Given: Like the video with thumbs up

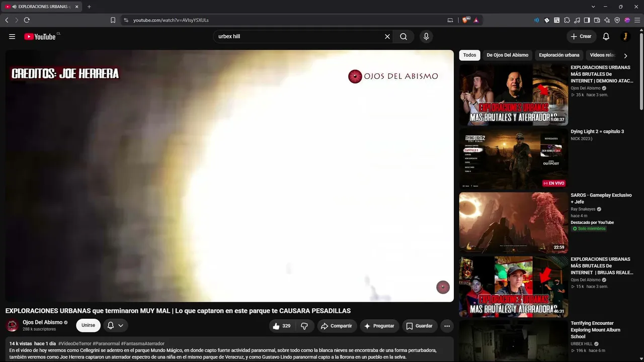Looking at the screenshot, I should click(282, 326).
